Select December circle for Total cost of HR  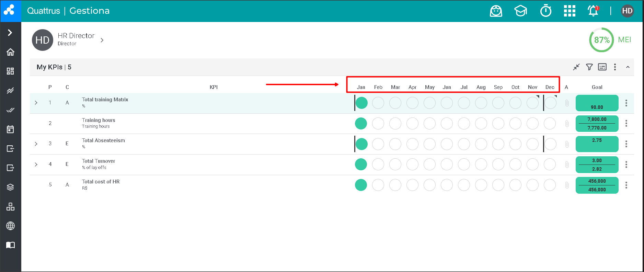tap(550, 185)
